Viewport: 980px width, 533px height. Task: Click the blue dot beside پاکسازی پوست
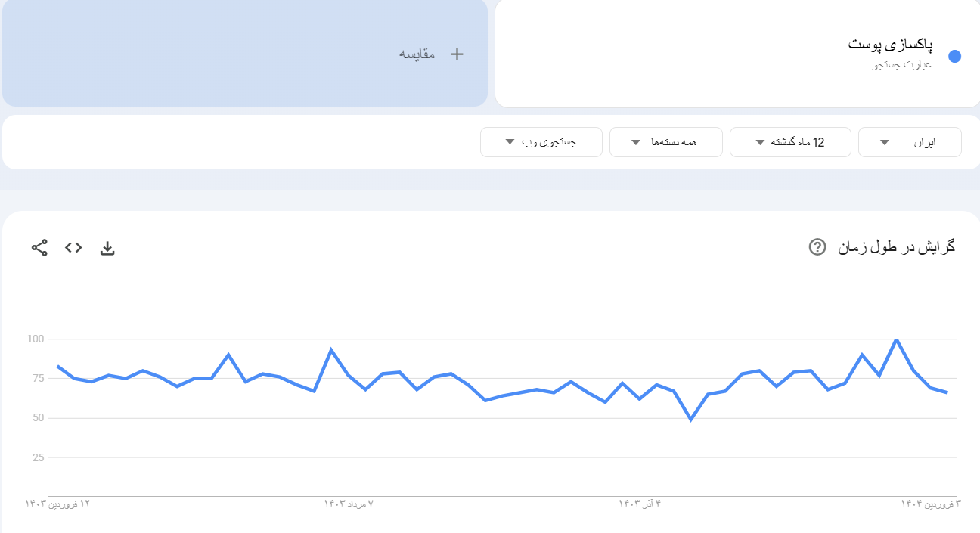954,56
